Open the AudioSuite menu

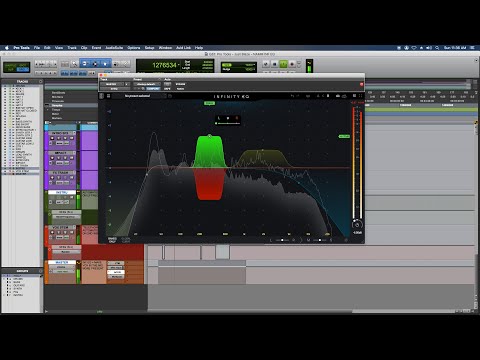(114, 48)
